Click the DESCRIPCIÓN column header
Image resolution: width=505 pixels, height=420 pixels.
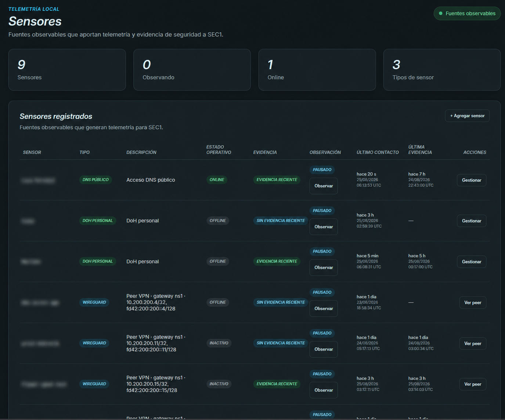(x=141, y=152)
